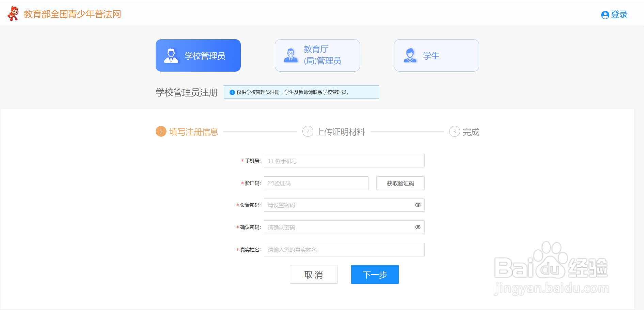Click the site mascot logo icon
Viewport: 644px width, 310px height.
[13, 14]
